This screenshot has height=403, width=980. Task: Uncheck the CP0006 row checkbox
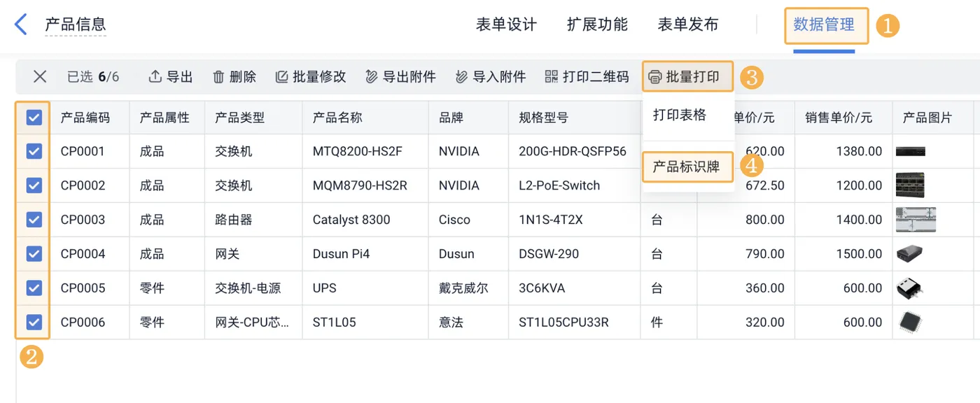coord(34,323)
